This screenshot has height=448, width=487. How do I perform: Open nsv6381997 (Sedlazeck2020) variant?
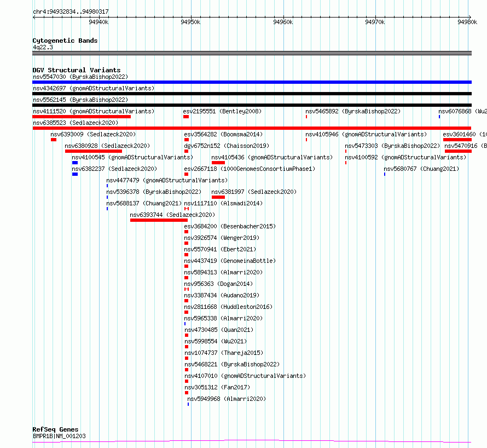pyautogui.click(x=254, y=192)
